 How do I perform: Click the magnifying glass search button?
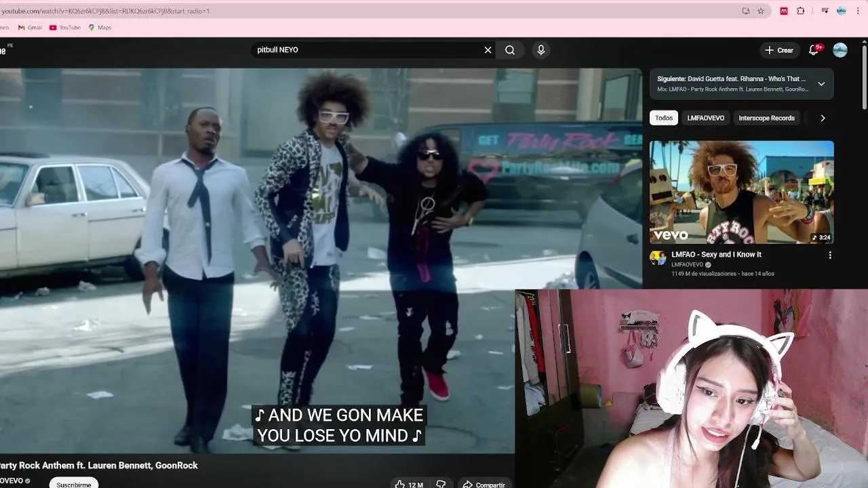tap(510, 49)
